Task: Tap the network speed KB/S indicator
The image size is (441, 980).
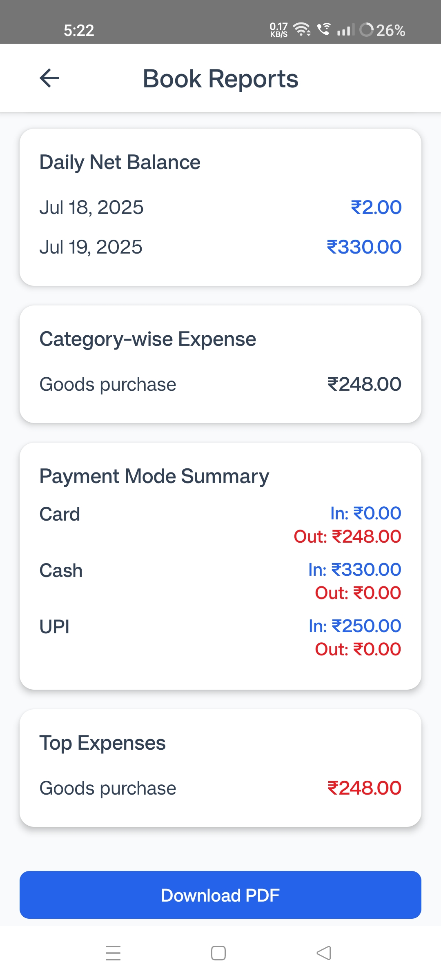Action: click(278, 30)
